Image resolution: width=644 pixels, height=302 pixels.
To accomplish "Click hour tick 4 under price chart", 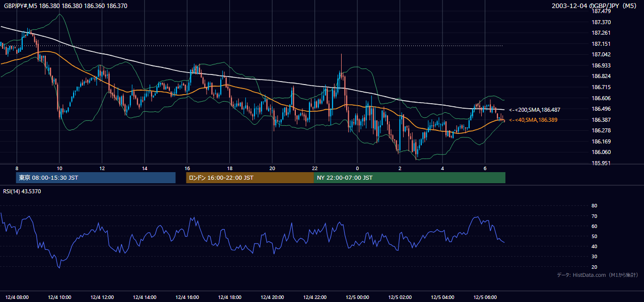I will (x=443, y=168).
